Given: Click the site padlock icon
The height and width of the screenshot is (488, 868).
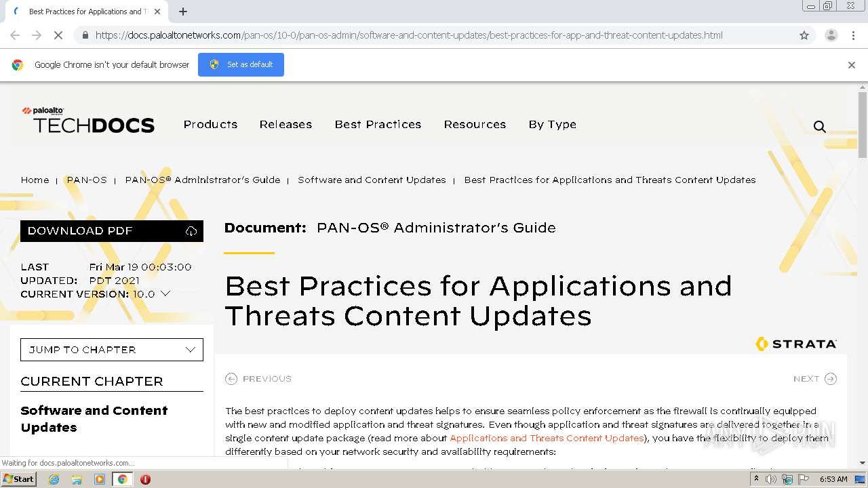Looking at the screenshot, I should pos(85,35).
